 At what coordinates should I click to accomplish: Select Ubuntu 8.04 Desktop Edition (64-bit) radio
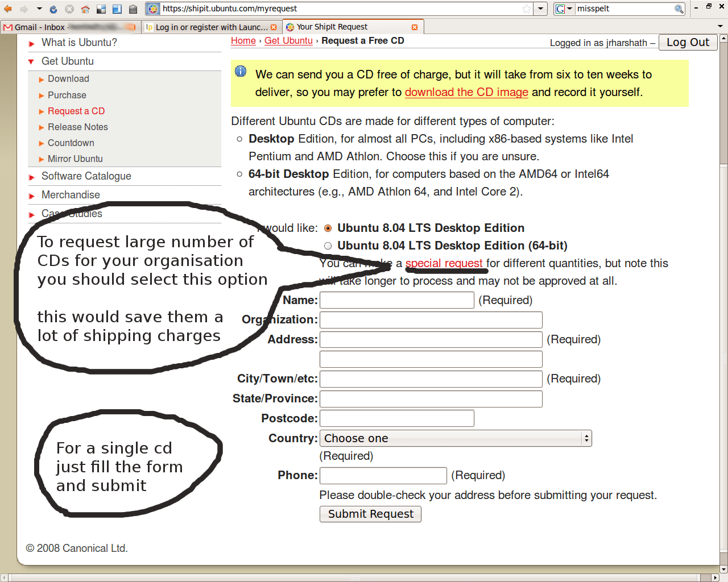328,246
